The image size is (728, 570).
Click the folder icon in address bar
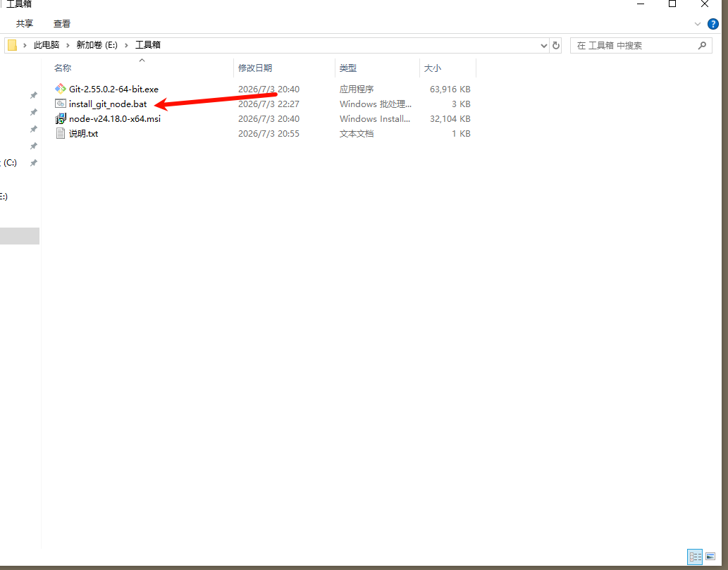13,45
